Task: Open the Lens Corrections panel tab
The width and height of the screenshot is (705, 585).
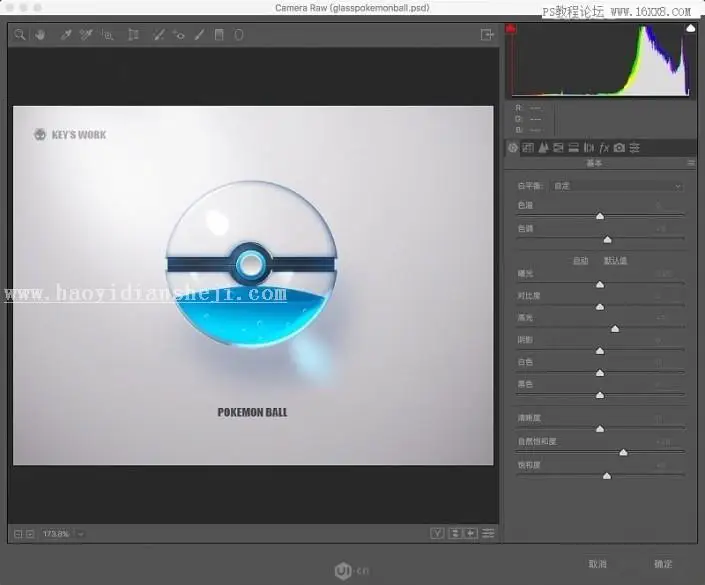Action: [x=589, y=147]
